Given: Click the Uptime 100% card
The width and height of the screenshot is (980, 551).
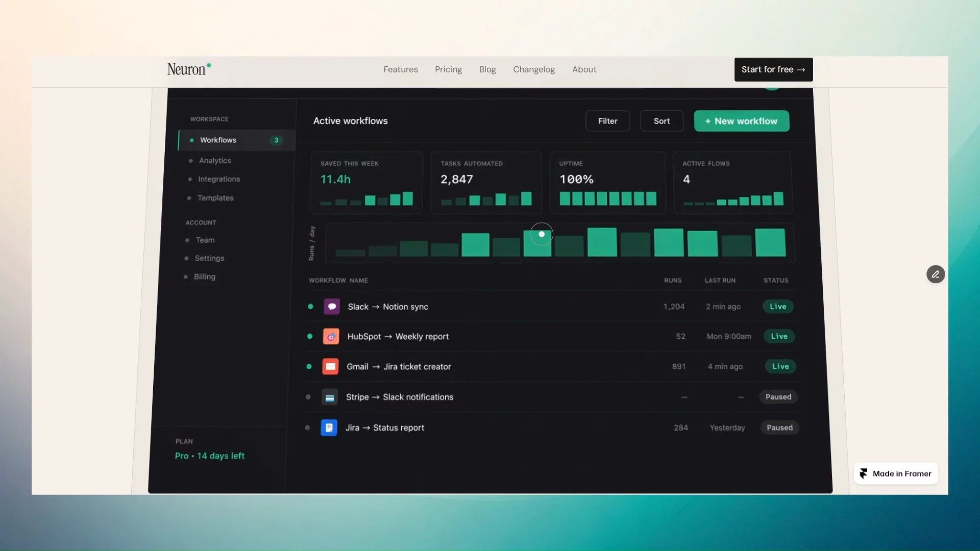Looking at the screenshot, I should click(x=607, y=183).
